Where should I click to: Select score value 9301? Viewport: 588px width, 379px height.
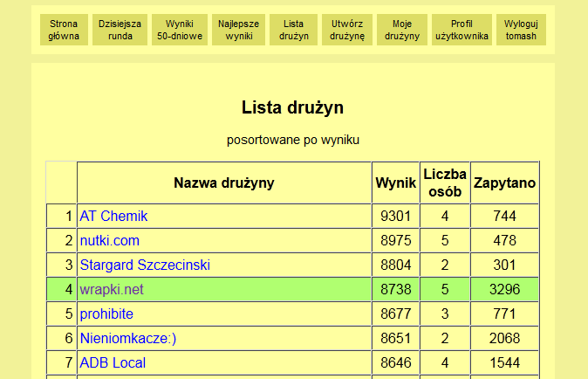(x=395, y=217)
